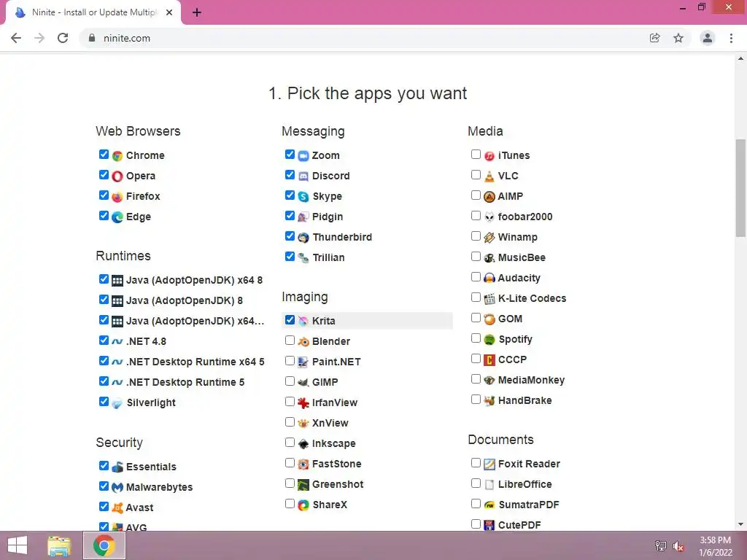Click the SumatraPDF label

(528, 505)
